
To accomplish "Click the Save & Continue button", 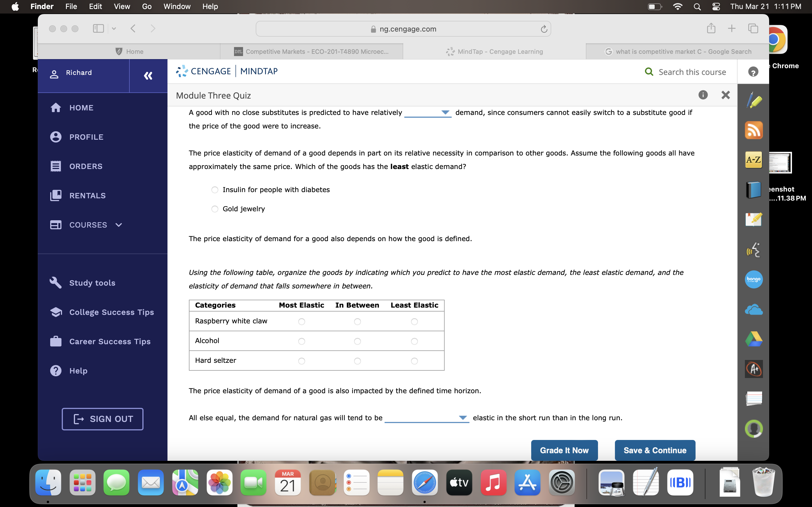I will click(655, 450).
